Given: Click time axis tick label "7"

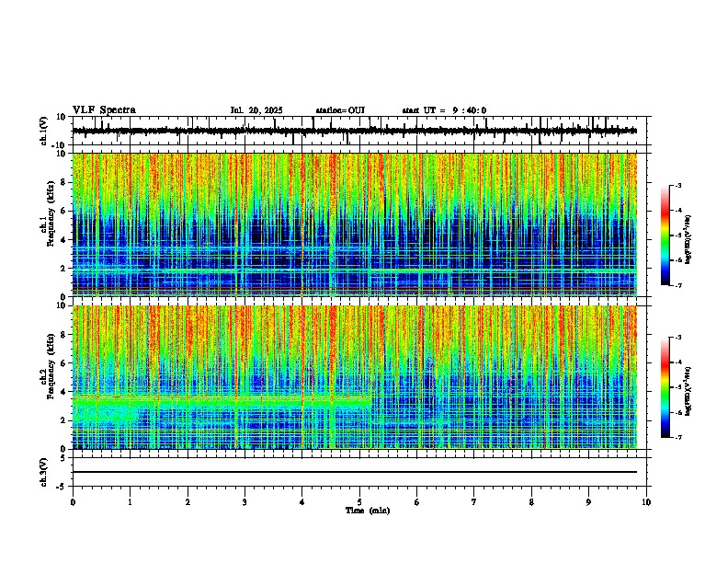Looking at the screenshot, I should [474, 502].
